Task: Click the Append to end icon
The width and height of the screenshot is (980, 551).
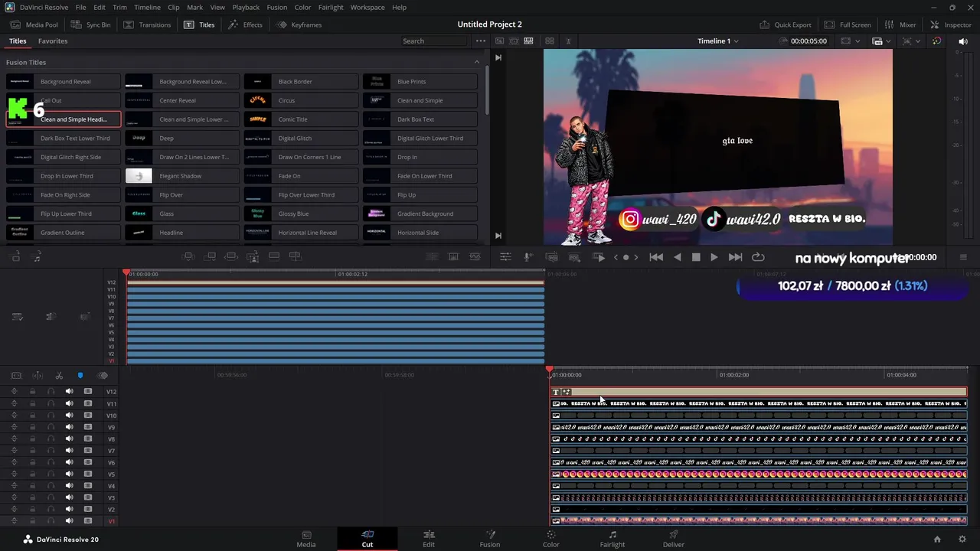Action: click(210, 256)
